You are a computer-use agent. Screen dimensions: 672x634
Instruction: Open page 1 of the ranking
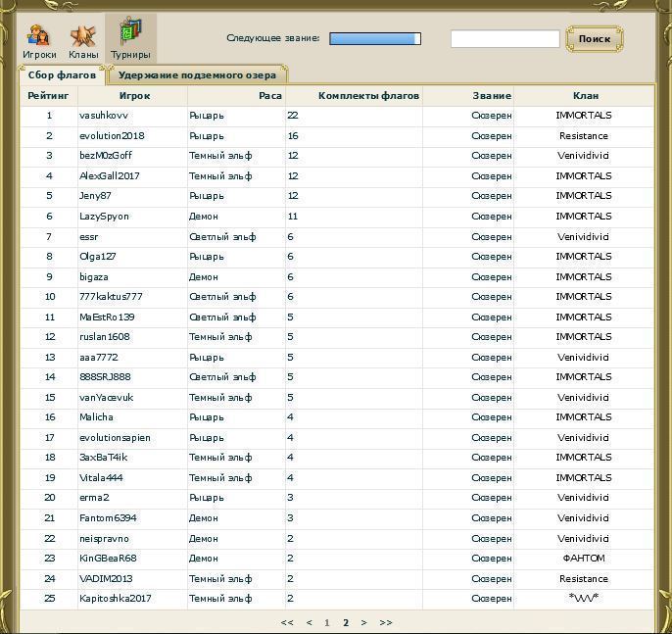pos(327,622)
